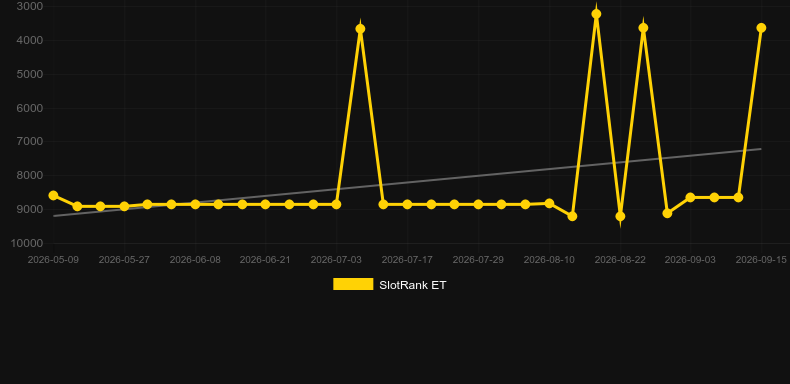This screenshot has width=790, height=384.
Task: Select the data point above 2026-05-27
Action: [124, 207]
